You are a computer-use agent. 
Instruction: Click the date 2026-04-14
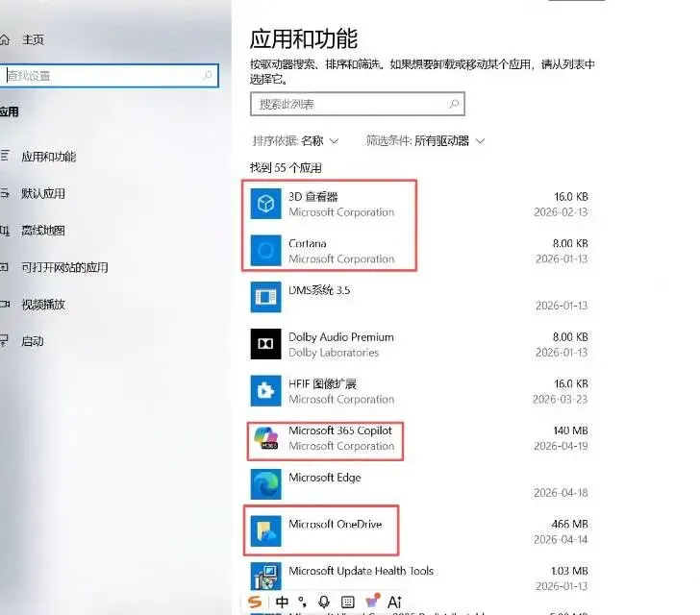(x=561, y=540)
